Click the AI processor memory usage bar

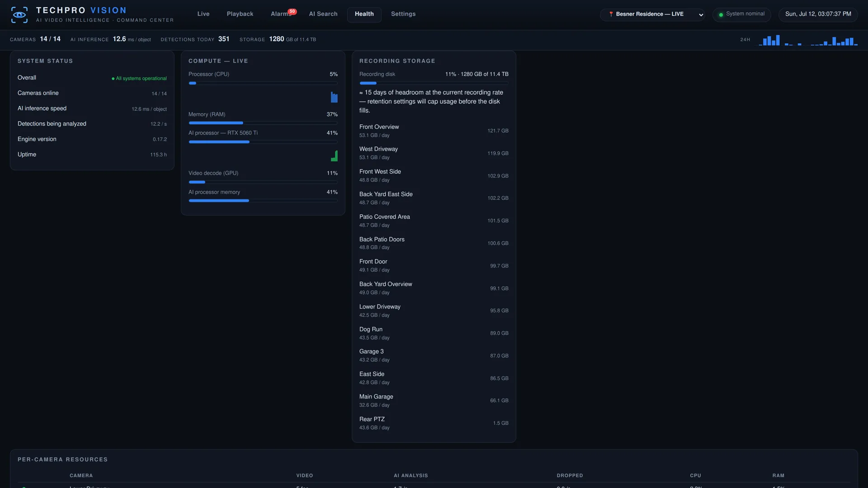point(263,201)
